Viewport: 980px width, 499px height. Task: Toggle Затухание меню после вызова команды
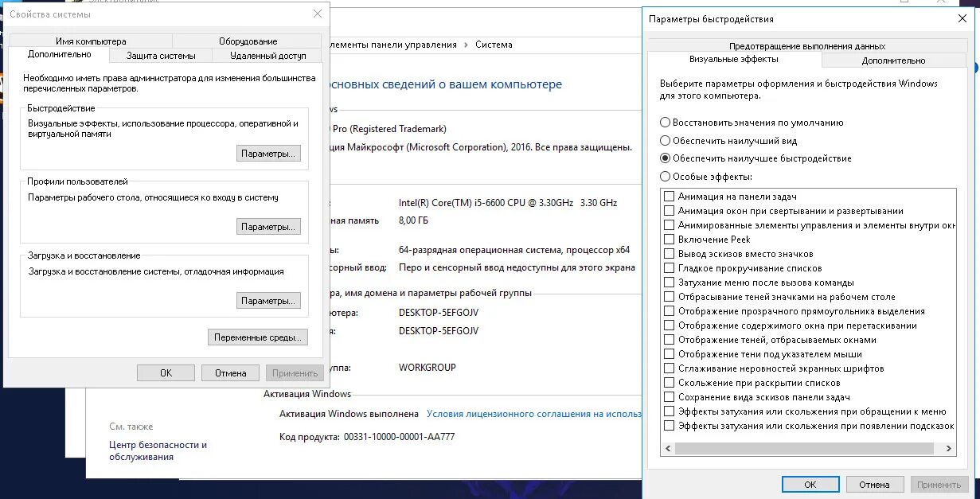pos(670,283)
